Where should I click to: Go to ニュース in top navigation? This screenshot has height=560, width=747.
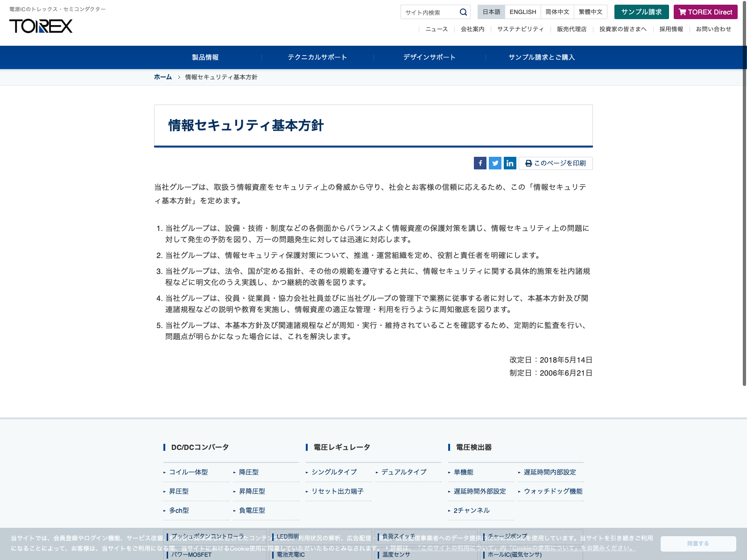[x=437, y=29]
